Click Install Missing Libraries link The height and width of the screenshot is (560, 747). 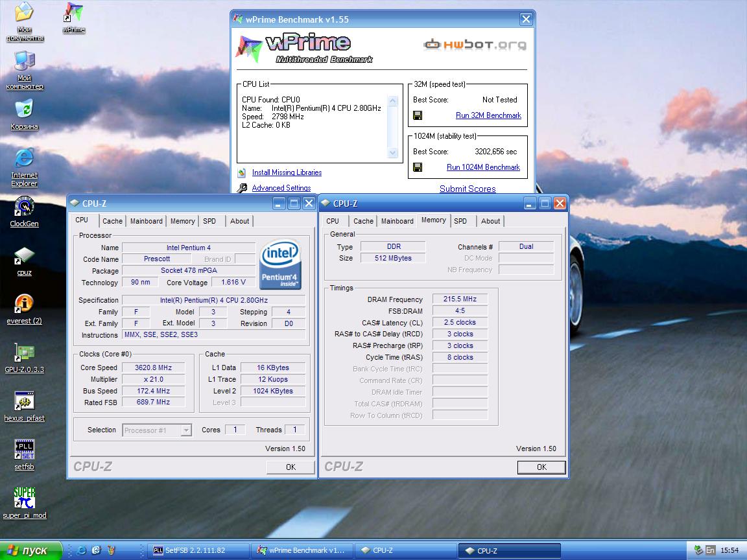(287, 172)
